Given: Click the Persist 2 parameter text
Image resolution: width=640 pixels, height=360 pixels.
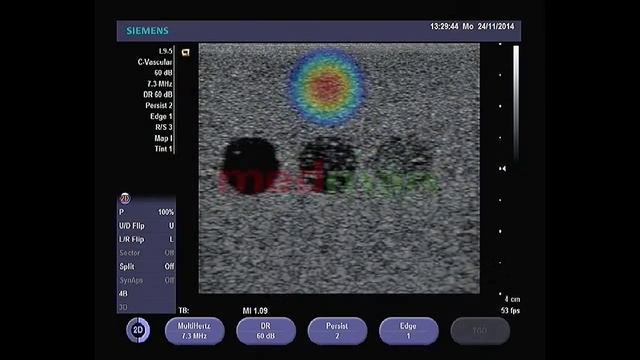Looking at the screenshot, I should click(159, 105).
